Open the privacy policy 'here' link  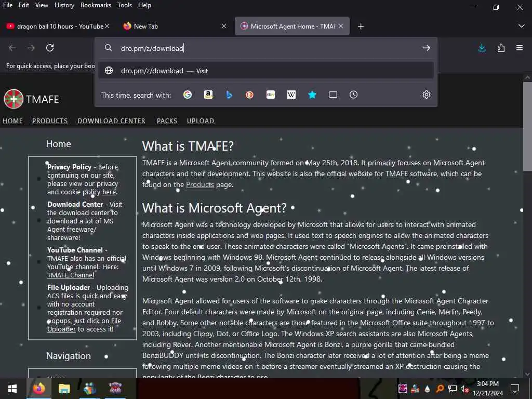point(109,192)
